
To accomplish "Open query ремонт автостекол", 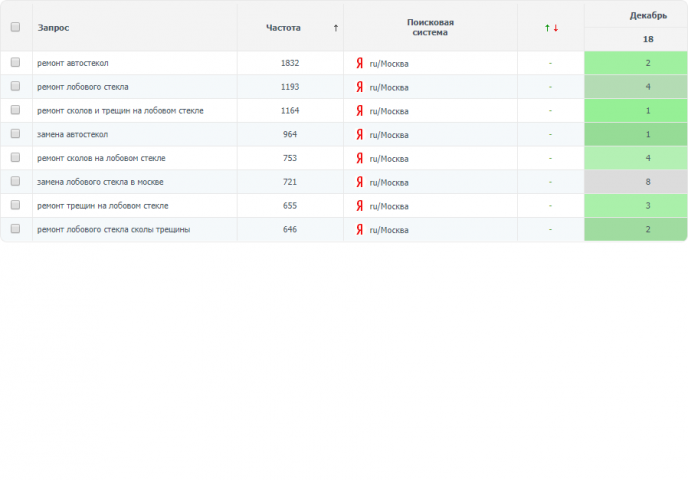I will click(72, 63).
